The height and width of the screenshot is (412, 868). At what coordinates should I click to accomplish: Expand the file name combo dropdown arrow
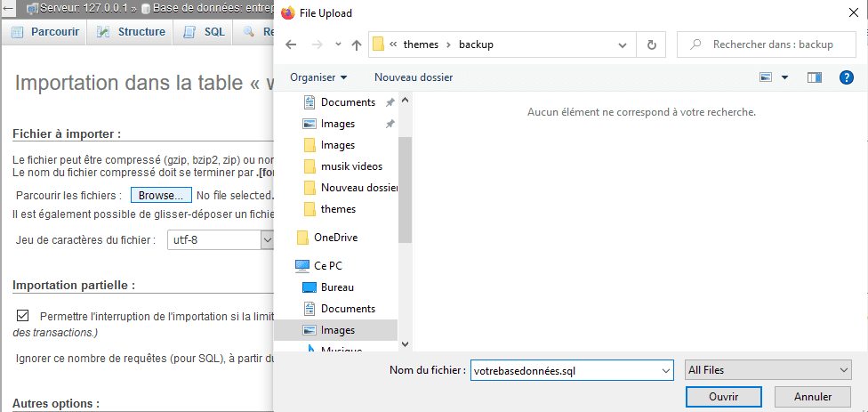(666, 370)
